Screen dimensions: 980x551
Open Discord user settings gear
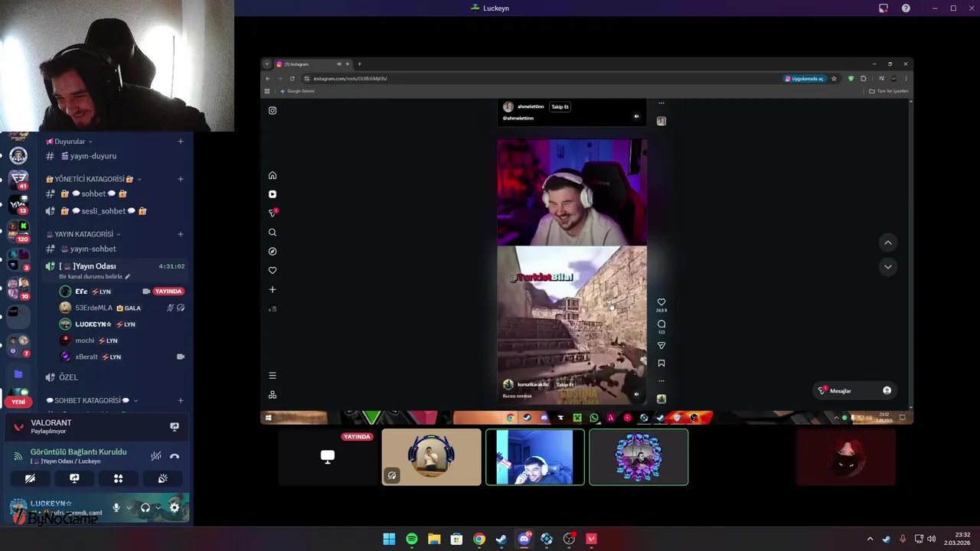coord(175,507)
